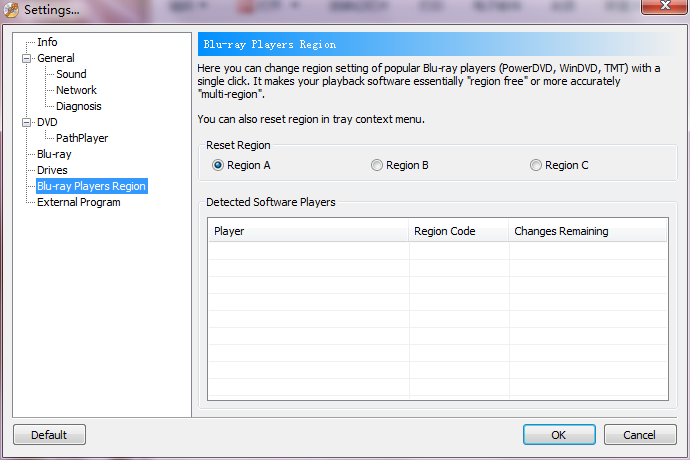The width and height of the screenshot is (690, 460).
Task: Click the Cancel button
Action: point(640,435)
